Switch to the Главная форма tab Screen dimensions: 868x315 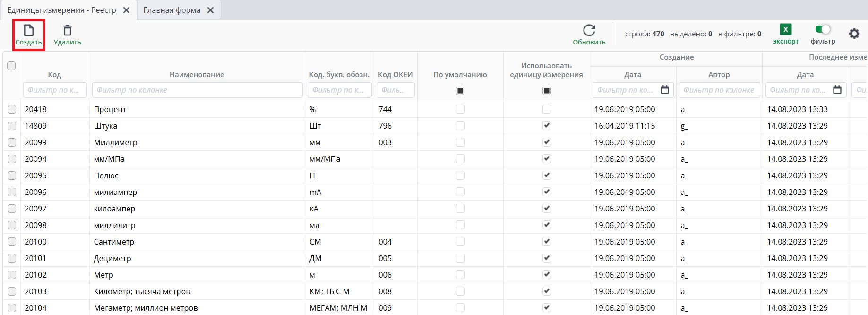(x=172, y=10)
